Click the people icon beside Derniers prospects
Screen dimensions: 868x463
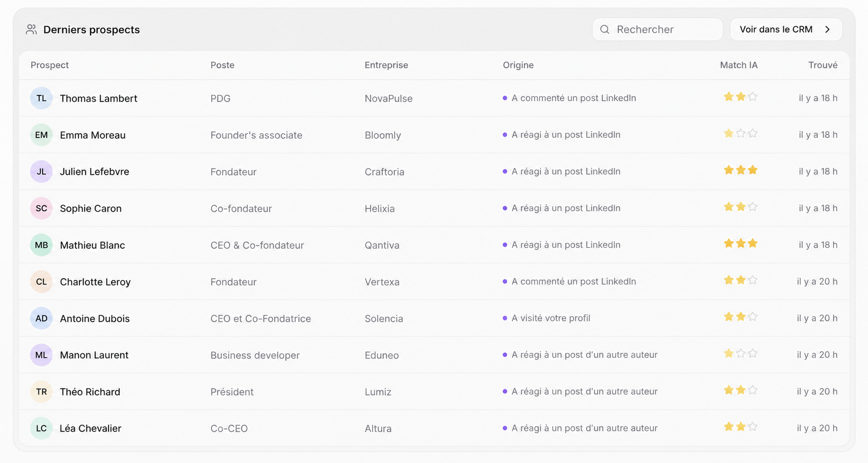click(31, 29)
